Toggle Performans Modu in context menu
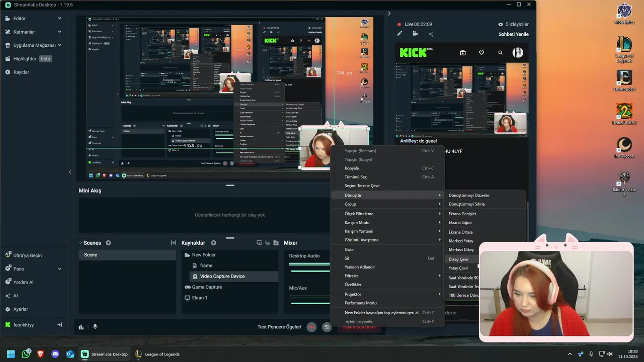 pyautogui.click(x=387, y=303)
